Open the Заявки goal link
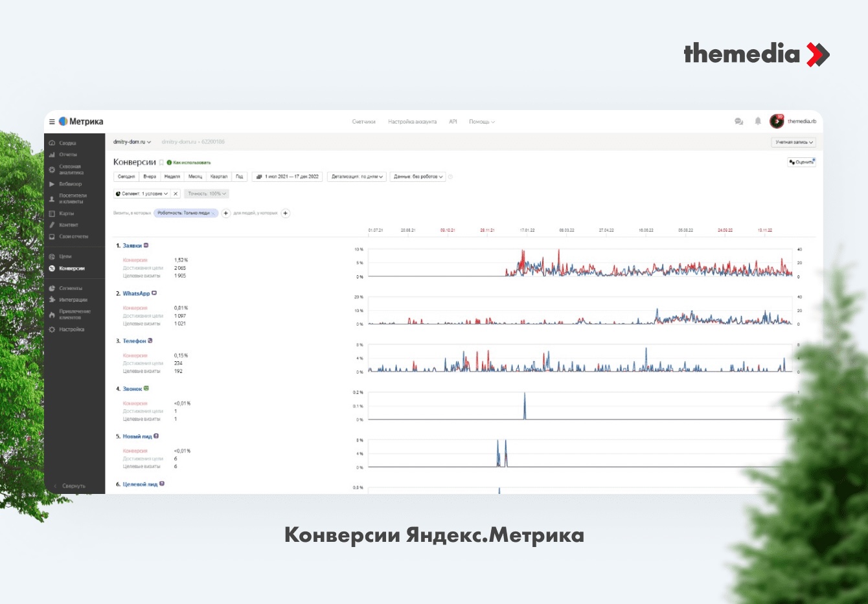This screenshot has height=604, width=868. tap(132, 246)
